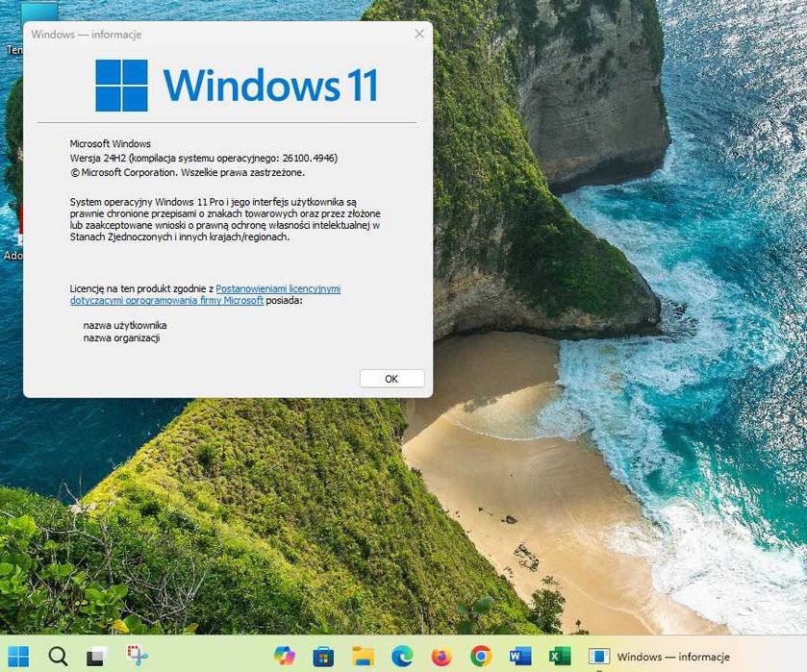Viewport: 807px width, 672px height.
Task: Click the dialog title 'Windows — informacje'
Action: (x=87, y=35)
